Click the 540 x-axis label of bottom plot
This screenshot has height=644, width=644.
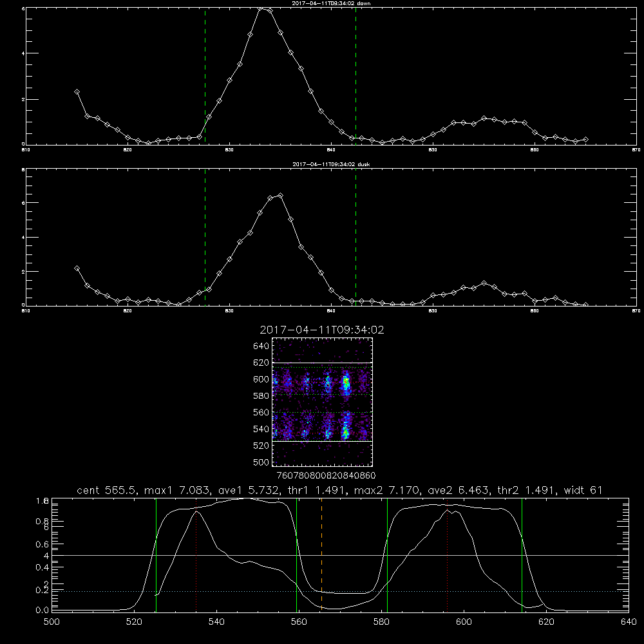click(x=216, y=622)
